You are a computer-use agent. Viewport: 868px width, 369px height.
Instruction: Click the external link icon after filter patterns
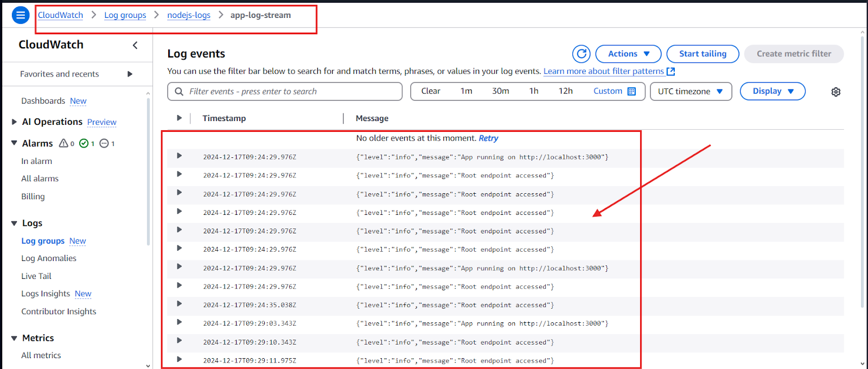pyautogui.click(x=671, y=71)
